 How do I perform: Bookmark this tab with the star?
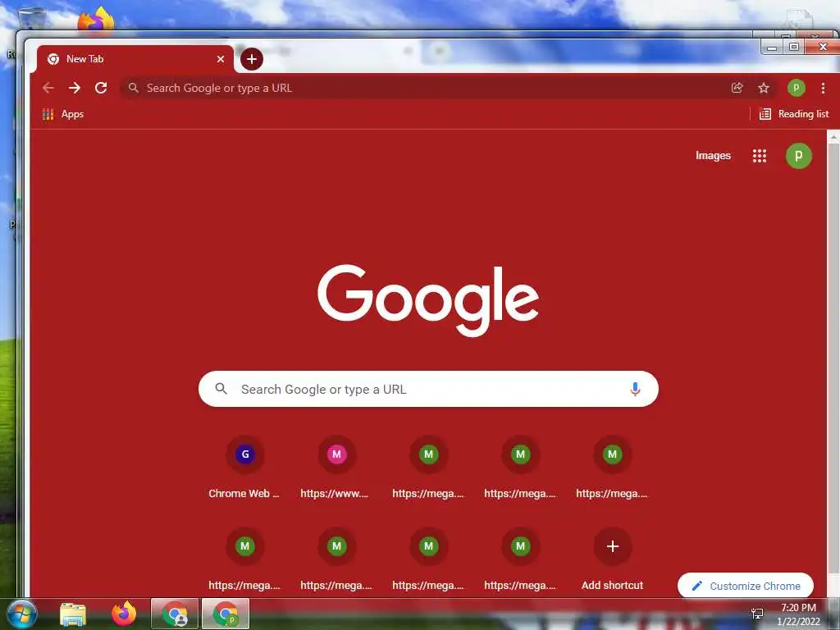click(x=764, y=88)
